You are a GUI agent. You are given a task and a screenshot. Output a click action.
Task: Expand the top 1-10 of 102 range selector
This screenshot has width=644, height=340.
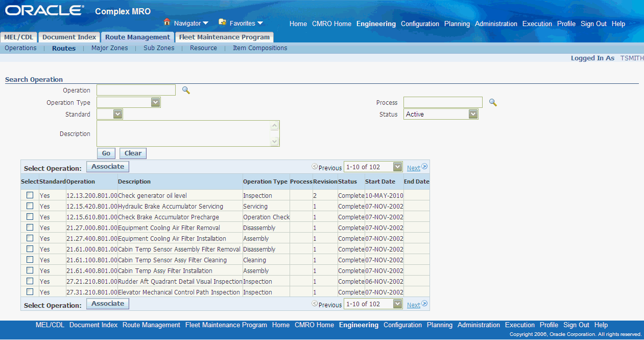click(x=373, y=167)
